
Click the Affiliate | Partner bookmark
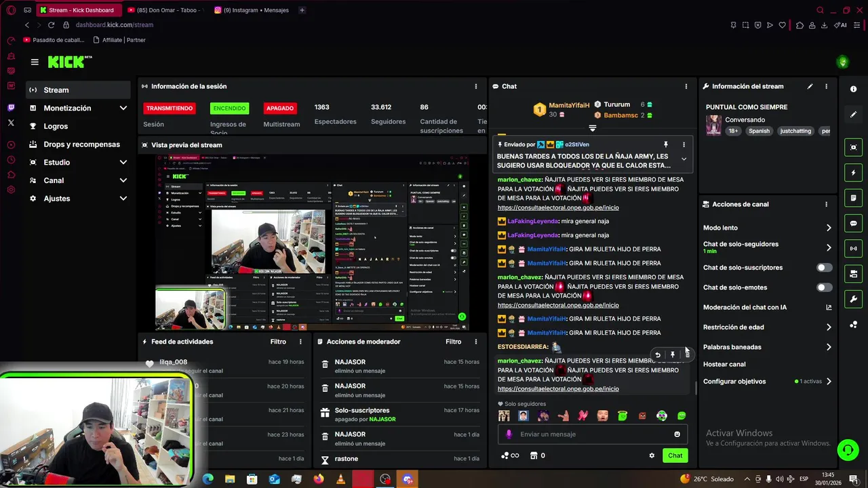(119, 40)
